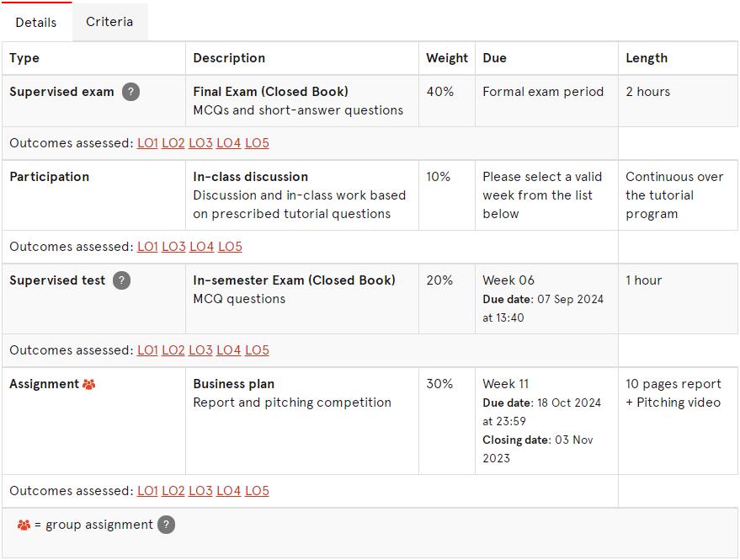Click LO4 link under Participation outcomes

point(201,247)
